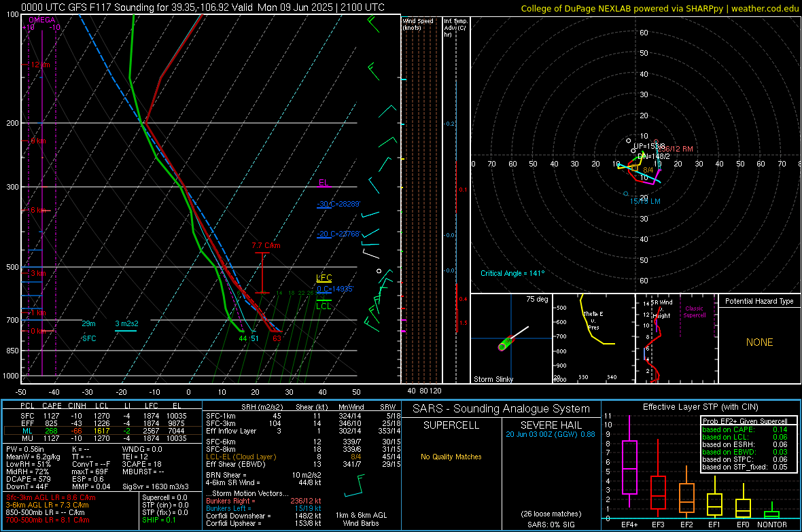Click the Wind Speed (knots) panel heading
Screen dimensions: 802x532
pyautogui.click(x=418, y=24)
